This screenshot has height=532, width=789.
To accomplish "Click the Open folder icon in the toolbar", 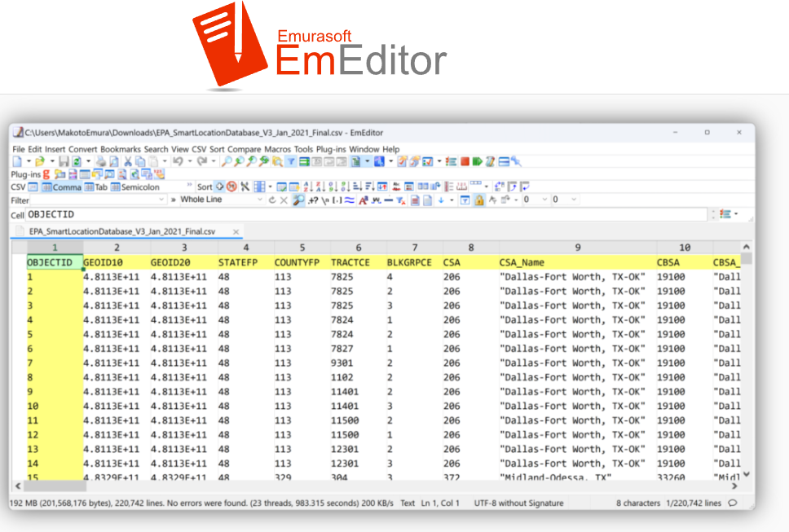I will pos(40,161).
